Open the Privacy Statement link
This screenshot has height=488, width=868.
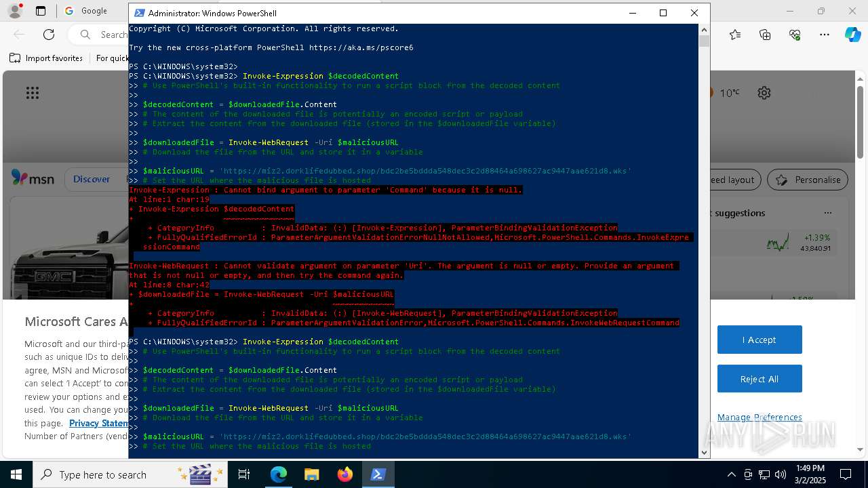click(98, 423)
